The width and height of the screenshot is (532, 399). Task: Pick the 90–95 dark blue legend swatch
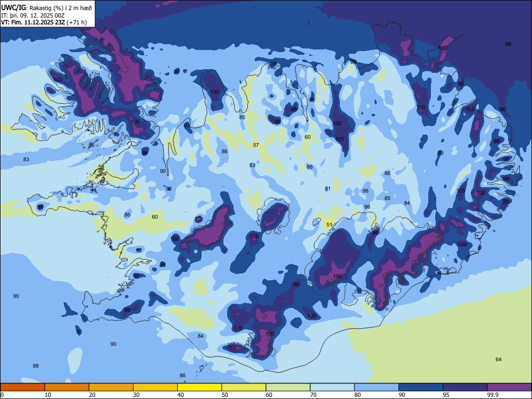(421, 387)
